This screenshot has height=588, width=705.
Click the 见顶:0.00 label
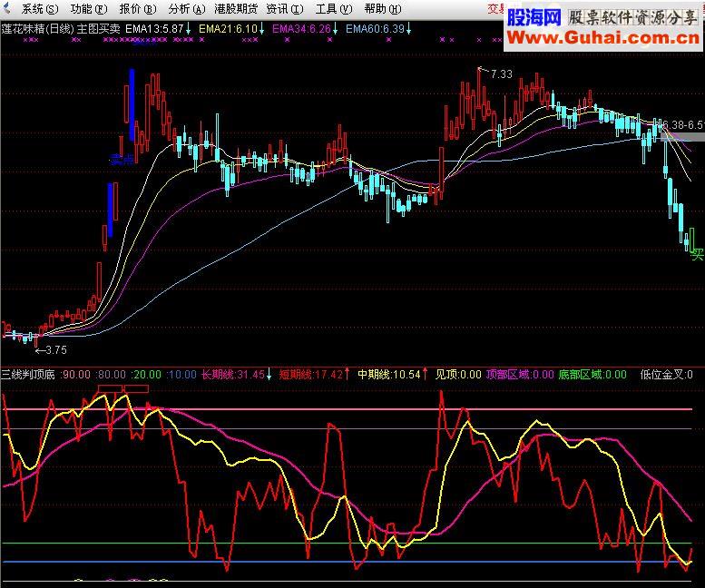tap(458, 375)
